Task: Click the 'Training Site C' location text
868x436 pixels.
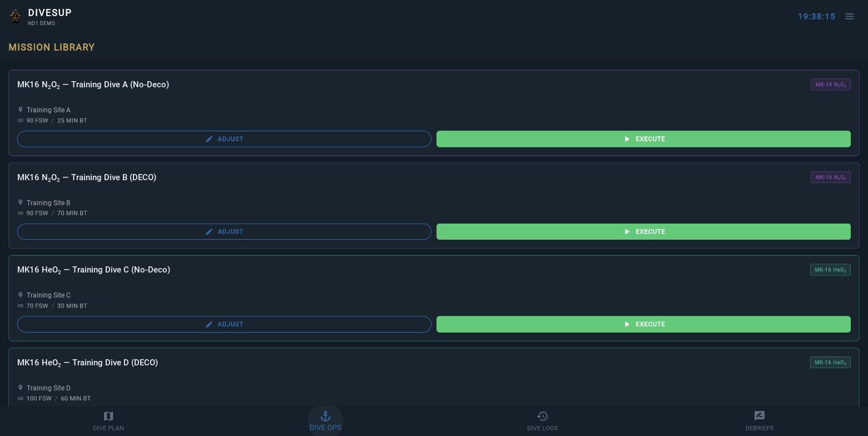Action: tap(48, 295)
